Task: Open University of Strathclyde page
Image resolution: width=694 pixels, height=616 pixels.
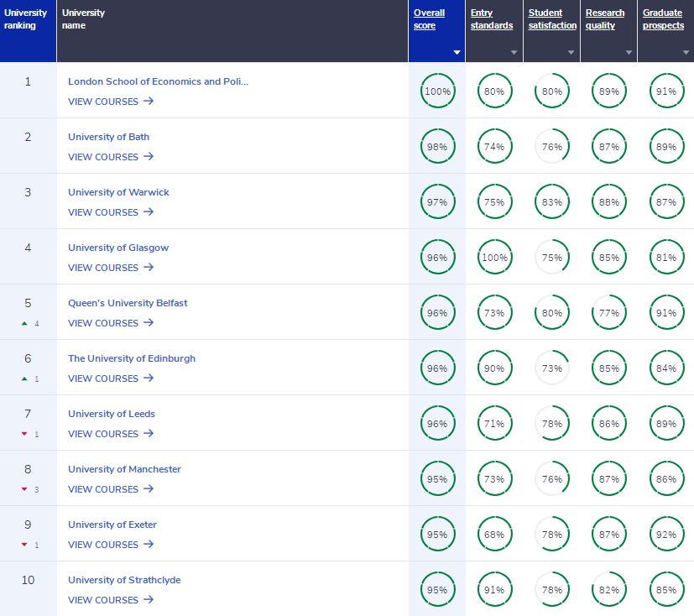Action: coord(124,580)
